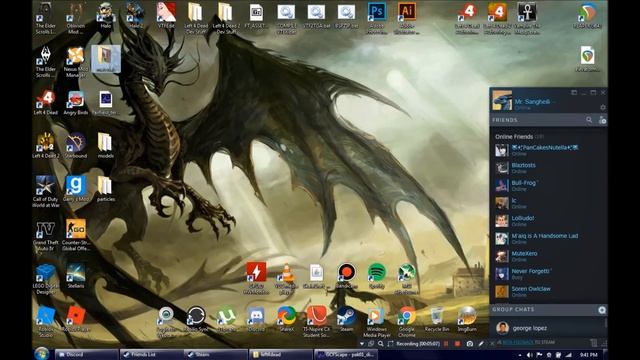Open chat with Loliudo!
Viewport: 640px width, 360px height.
tap(548, 221)
